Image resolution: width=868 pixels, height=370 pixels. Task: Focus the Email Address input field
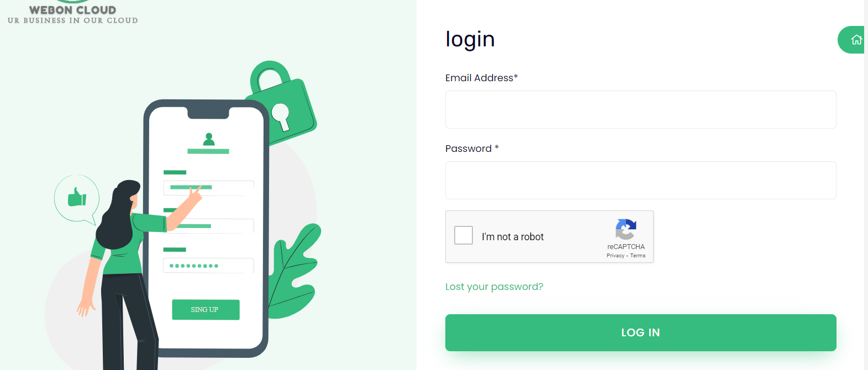click(x=640, y=110)
